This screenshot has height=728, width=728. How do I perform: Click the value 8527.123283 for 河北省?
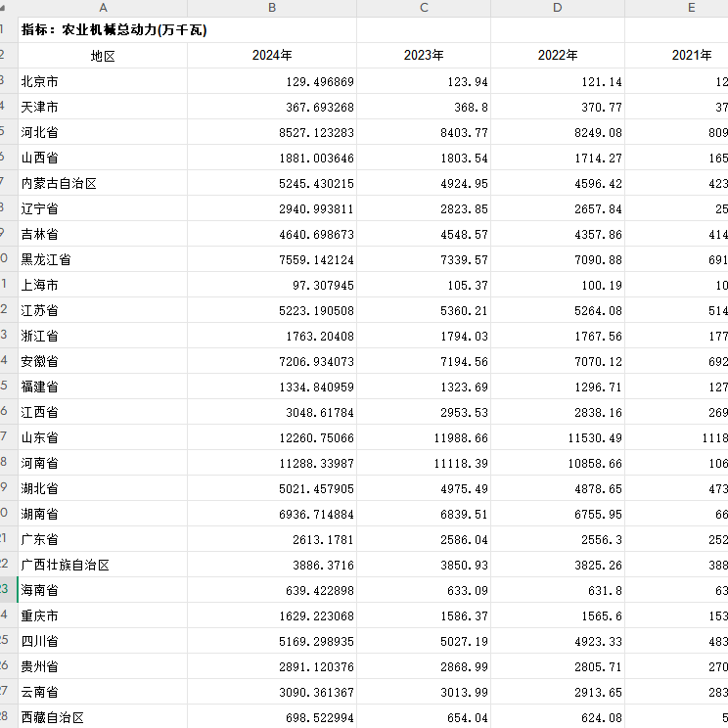click(272, 132)
